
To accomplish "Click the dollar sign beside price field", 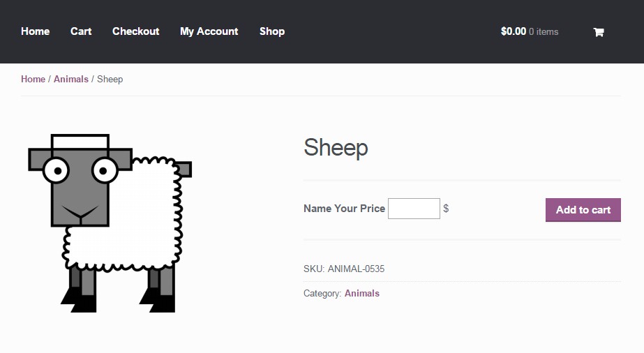I will (446, 209).
